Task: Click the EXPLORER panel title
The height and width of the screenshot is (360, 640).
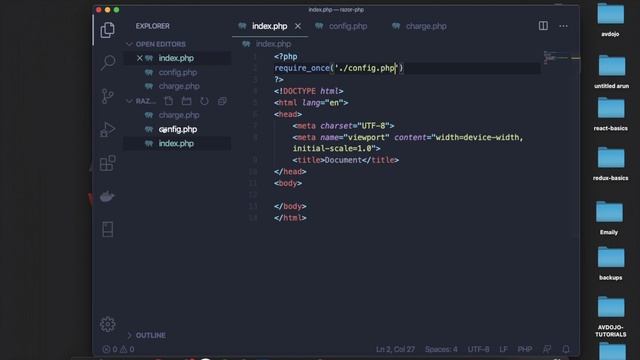Action: 153,26
